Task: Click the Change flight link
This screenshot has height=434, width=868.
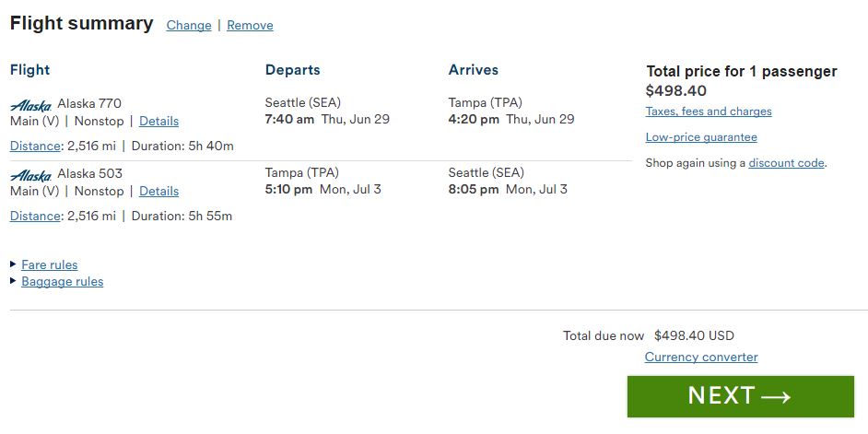Action: tap(189, 25)
